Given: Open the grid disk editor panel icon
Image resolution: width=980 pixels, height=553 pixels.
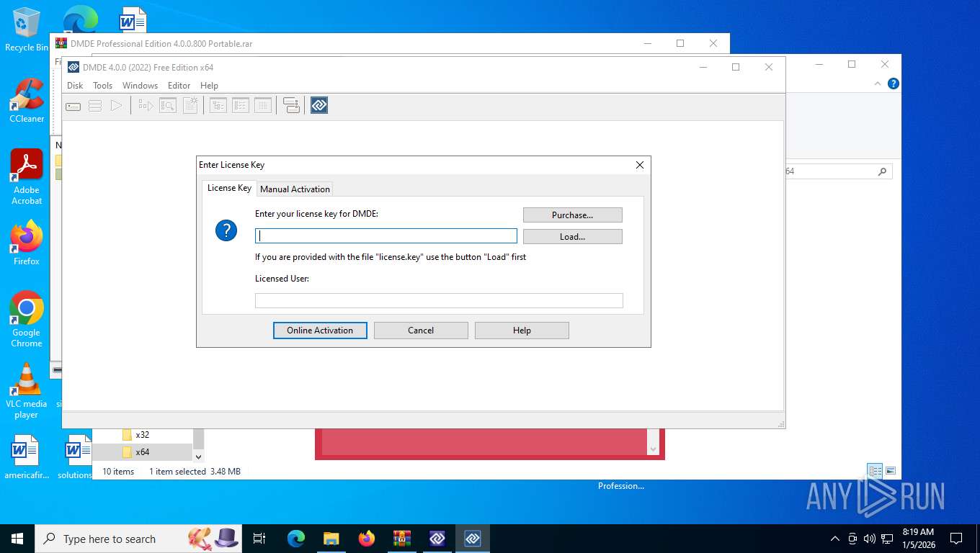Looking at the screenshot, I should coord(263,106).
